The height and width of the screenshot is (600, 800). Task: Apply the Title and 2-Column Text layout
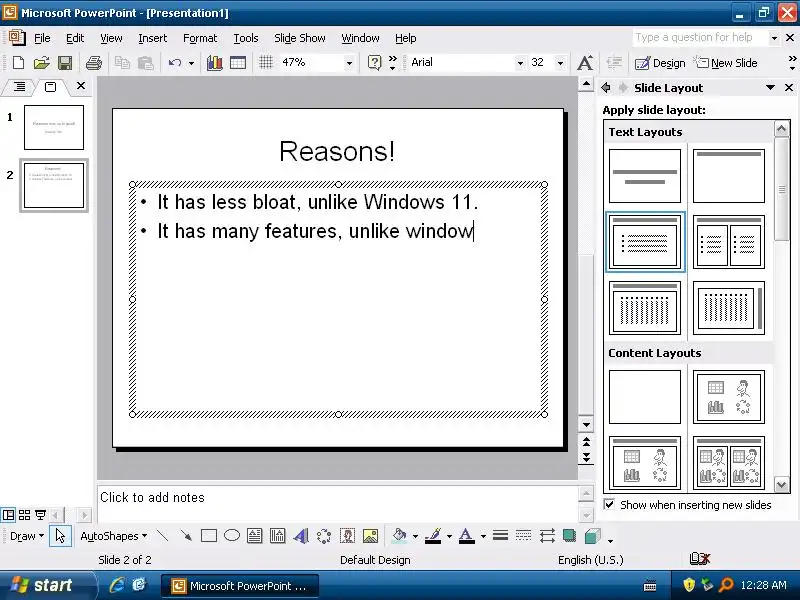pos(729,242)
